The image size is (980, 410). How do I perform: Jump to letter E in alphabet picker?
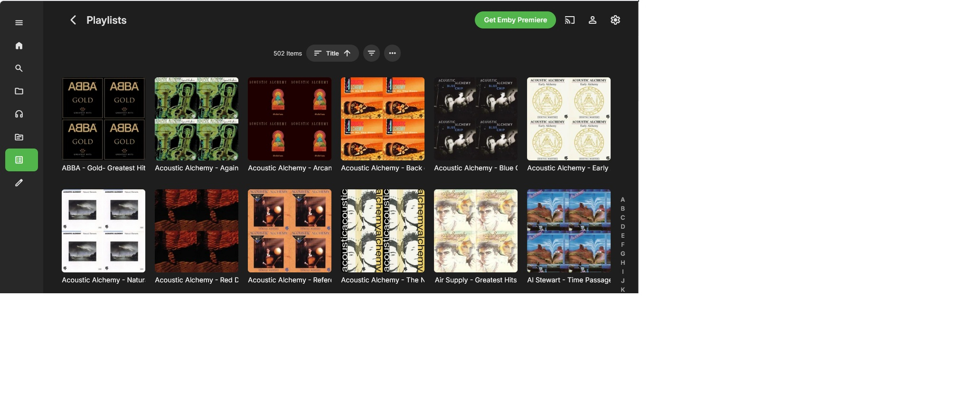(x=622, y=236)
